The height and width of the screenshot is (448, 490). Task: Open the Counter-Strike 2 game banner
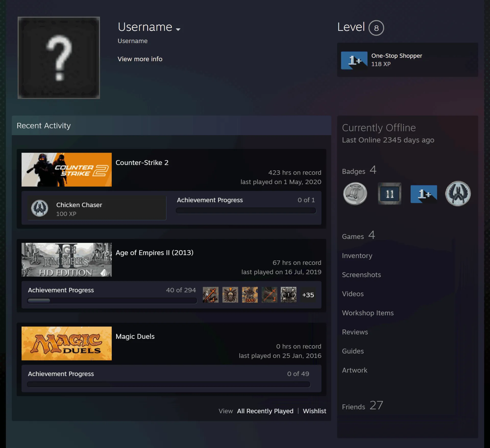pos(67,170)
